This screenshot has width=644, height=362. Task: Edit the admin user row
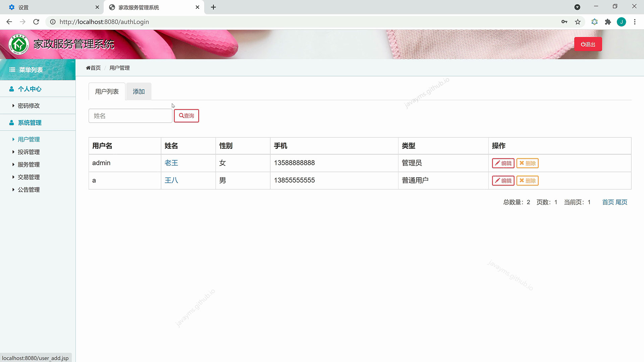(x=503, y=163)
